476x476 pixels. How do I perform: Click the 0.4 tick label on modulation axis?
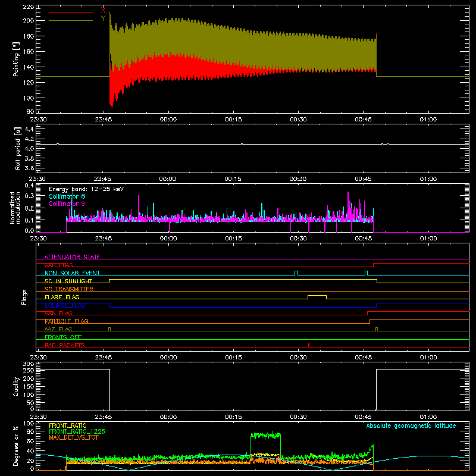[29, 185]
